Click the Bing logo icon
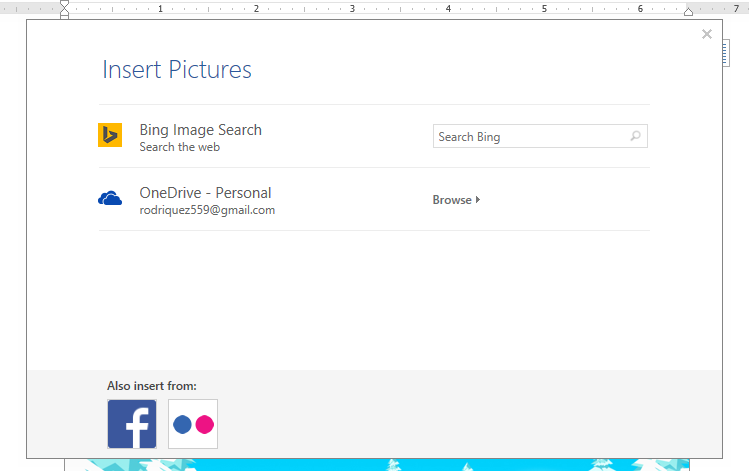Screen dimensions: 749x471 point(110,135)
